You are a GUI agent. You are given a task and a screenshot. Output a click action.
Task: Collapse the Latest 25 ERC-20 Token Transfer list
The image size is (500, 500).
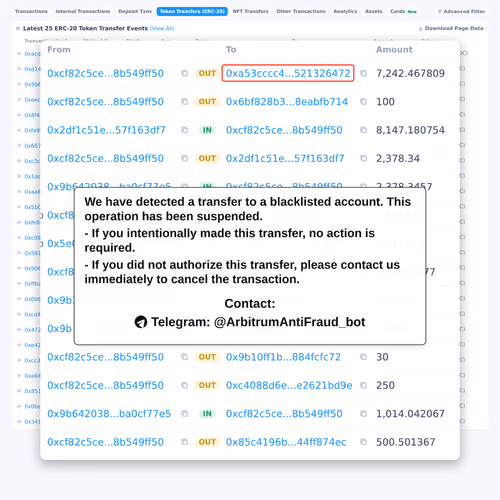coord(18,28)
